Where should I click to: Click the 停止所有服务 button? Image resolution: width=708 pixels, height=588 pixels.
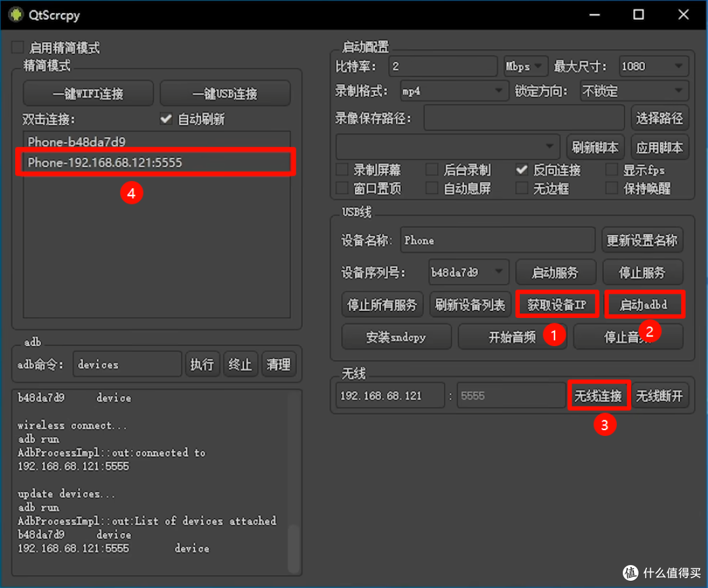pos(382,305)
